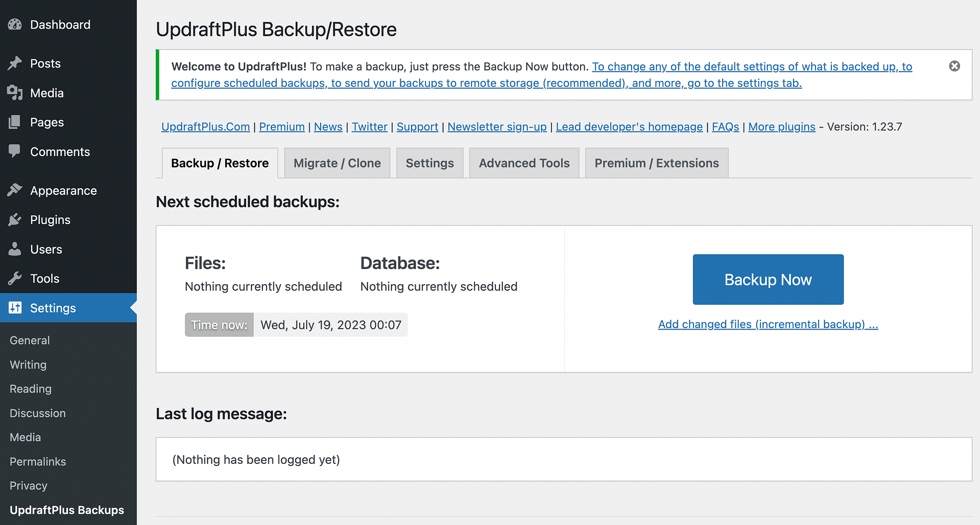Go to Media in main sidebar
The image size is (980, 525).
(47, 93)
